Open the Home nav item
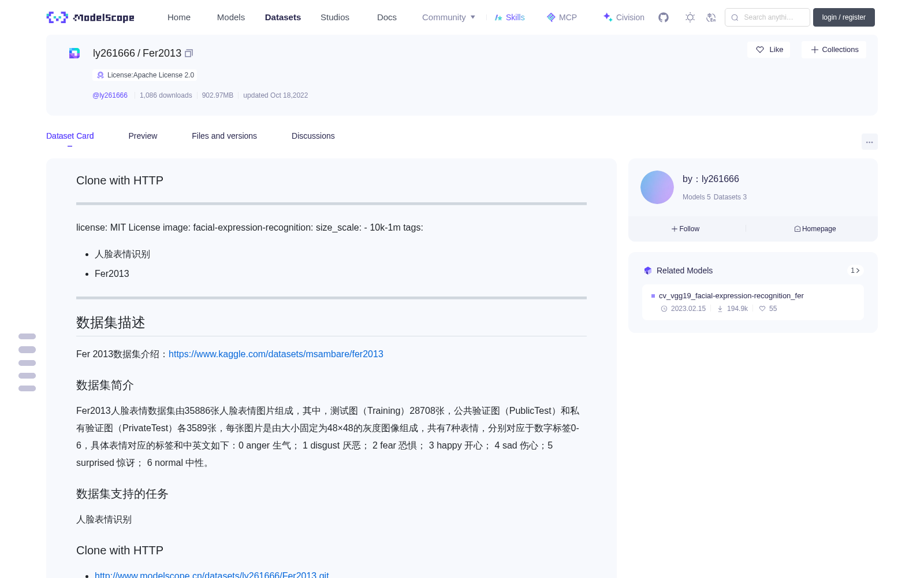The width and height of the screenshot is (924, 578). [179, 17]
